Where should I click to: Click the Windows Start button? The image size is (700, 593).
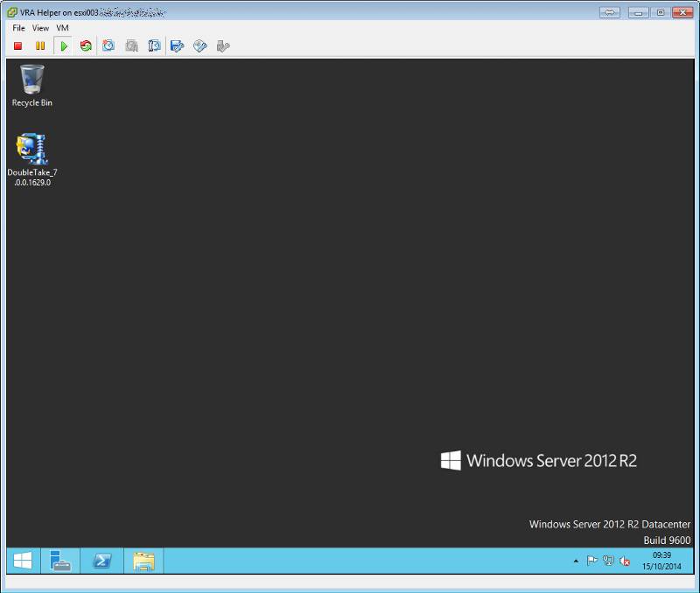pyautogui.click(x=23, y=561)
